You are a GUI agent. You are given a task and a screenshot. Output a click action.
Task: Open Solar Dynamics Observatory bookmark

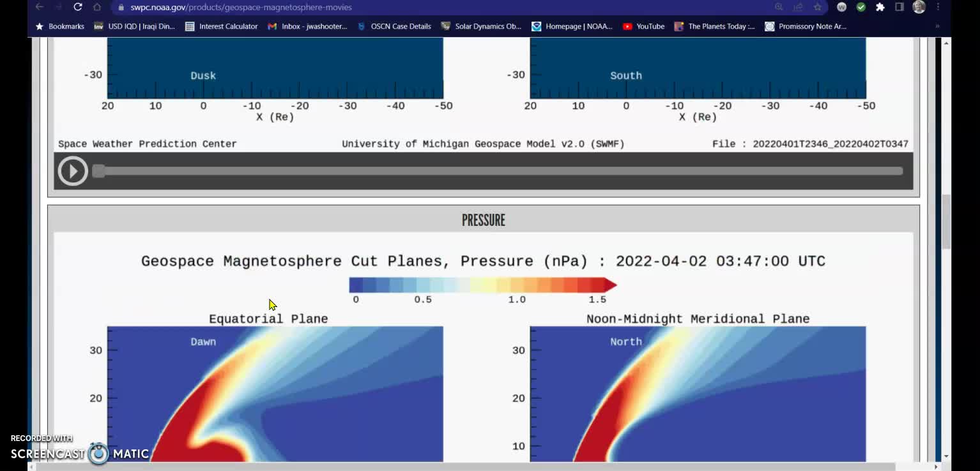point(481,26)
